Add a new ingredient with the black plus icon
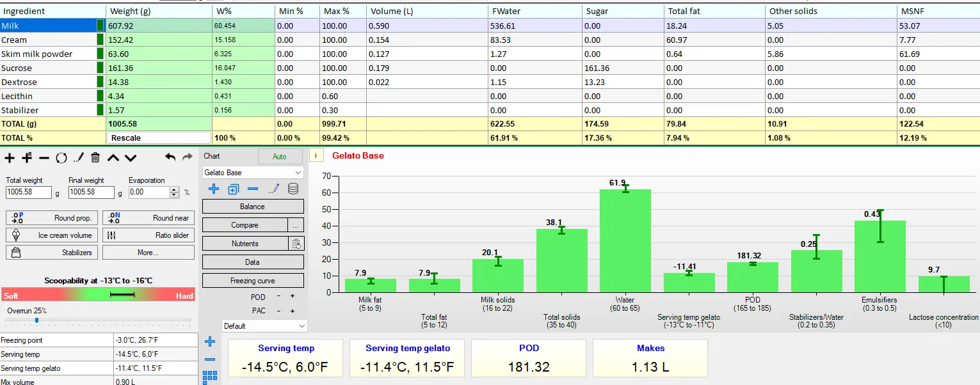Viewport: 980px width, 385px height. (x=10, y=158)
